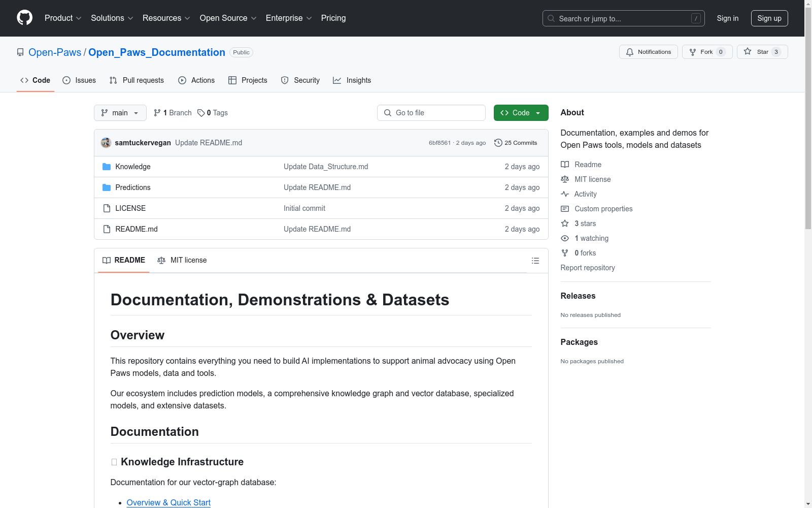
Task: Click the Star icon
Action: click(x=748, y=51)
